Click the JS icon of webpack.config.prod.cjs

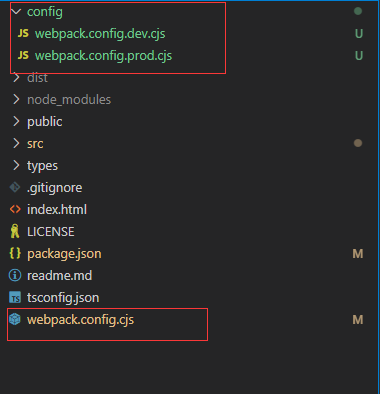(23, 55)
